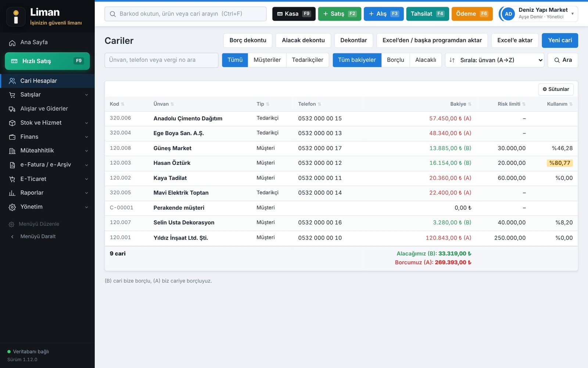This screenshot has width=588, height=368.
Task: Open Hızlı Satış from sidebar
Action: click(x=47, y=61)
